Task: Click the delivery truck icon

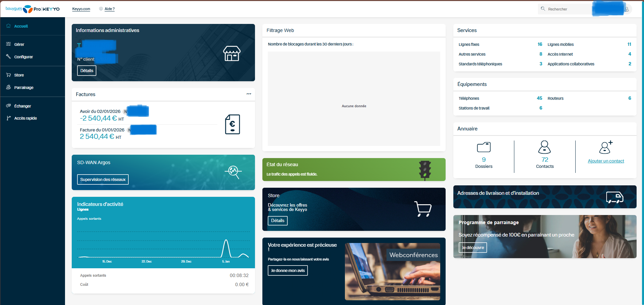Action: tap(614, 197)
